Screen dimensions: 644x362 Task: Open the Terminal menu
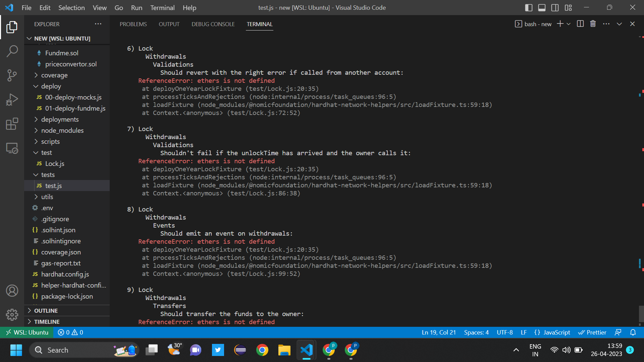pyautogui.click(x=162, y=7)
